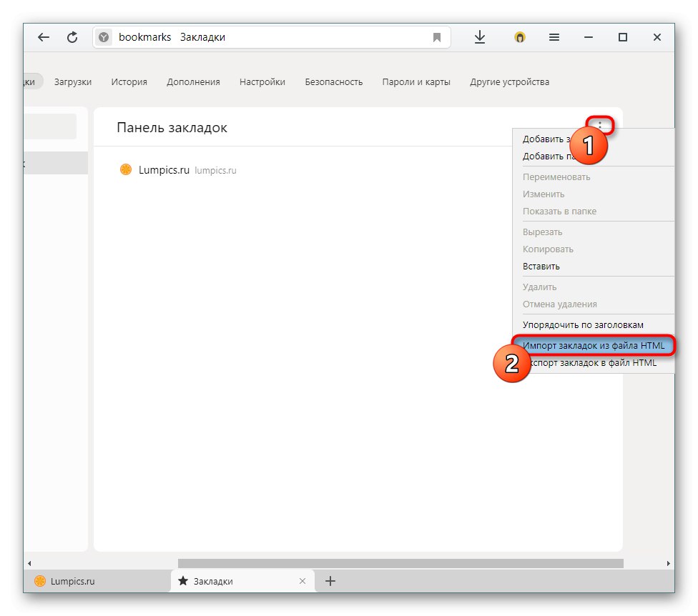This screenshot has height=616, width=698.
Task: Click the left scroll arrow
Action: click(29, 563)
